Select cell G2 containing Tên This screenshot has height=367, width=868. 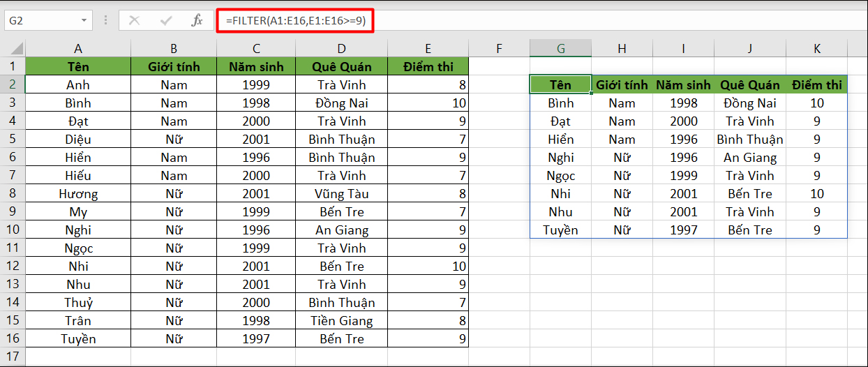coord(560,84)
